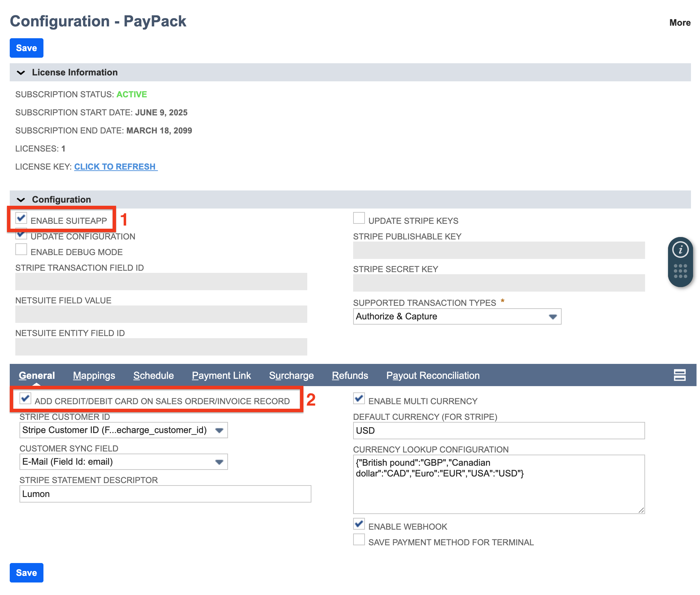Check Save Payment Method for Terminal
Image resolution: width=700 pixels, height=595 pixels.
359,539
